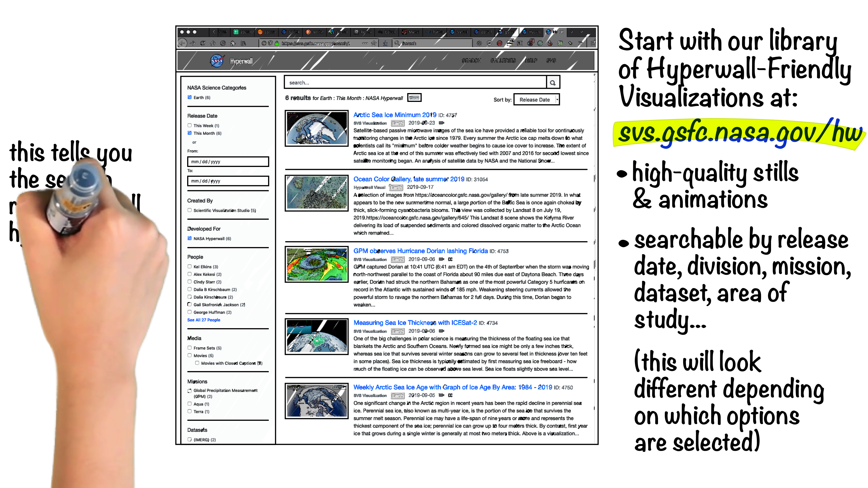The image size is (868, 488).
Task: Click the main search text box
Action: [415, 82]
